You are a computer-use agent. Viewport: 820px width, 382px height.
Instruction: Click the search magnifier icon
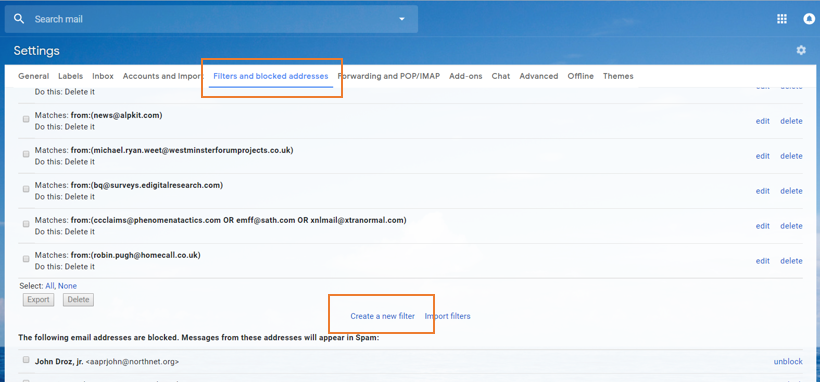(x=19, y=19)
